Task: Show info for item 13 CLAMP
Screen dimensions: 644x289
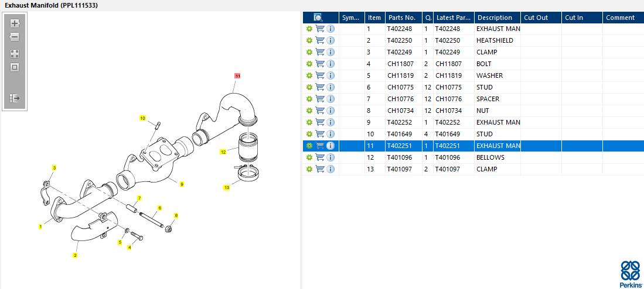Action: pos(330,169)
